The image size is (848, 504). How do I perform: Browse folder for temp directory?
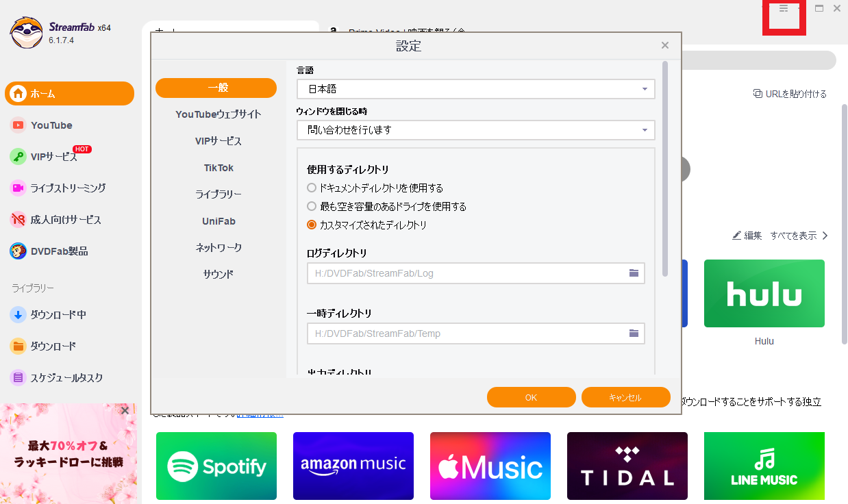coord(634,333)
